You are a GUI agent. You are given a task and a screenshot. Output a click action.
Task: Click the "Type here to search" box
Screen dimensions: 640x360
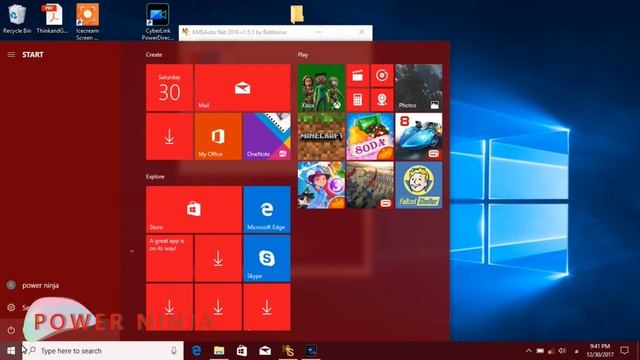(x=103, y=351)
